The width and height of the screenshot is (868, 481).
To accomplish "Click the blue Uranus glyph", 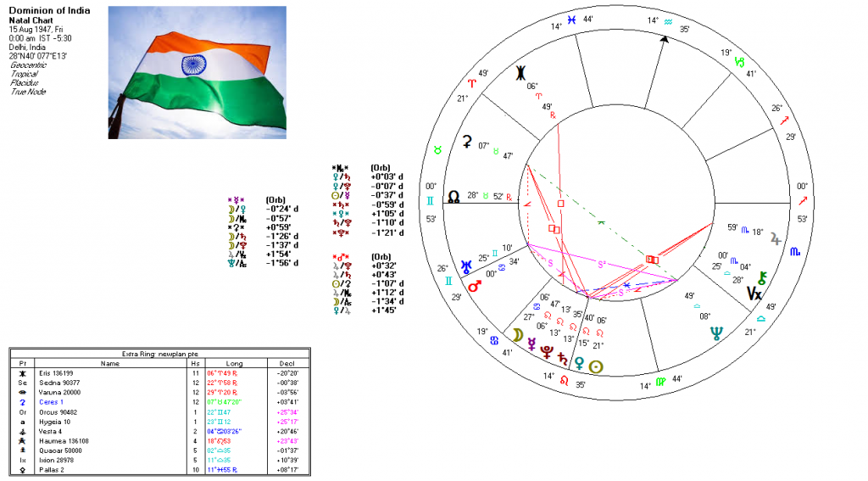I will point(466,266).
